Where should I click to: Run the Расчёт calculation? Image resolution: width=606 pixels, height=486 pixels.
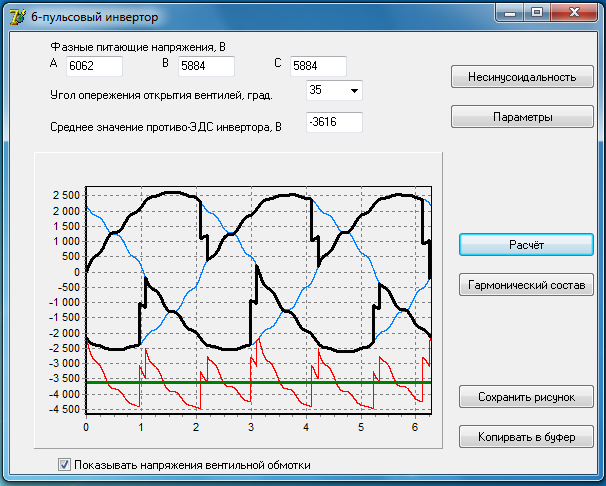[526, 245]
